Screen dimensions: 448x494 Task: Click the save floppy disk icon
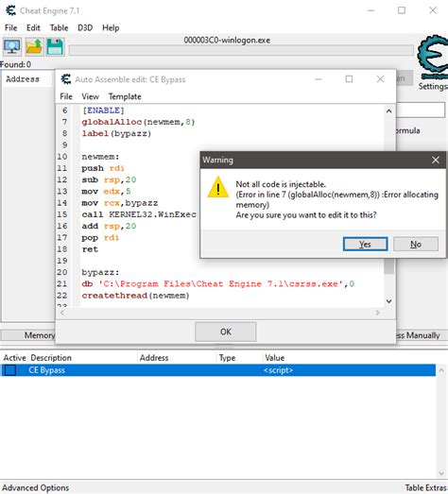coord(55,47)
